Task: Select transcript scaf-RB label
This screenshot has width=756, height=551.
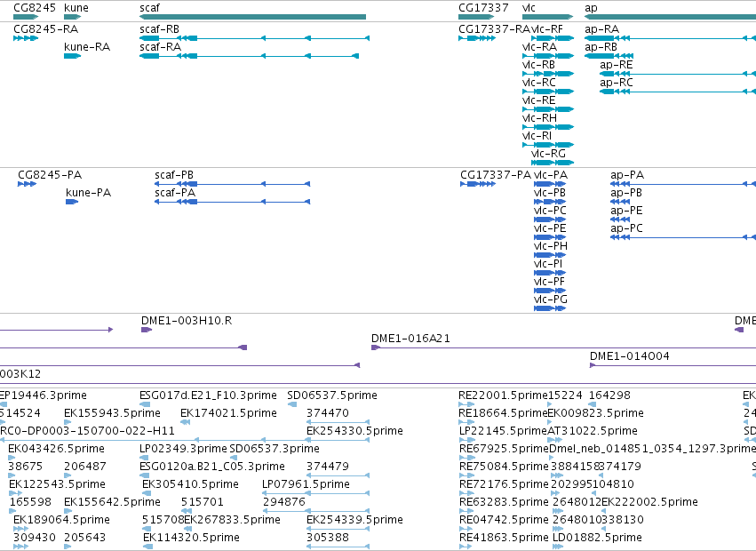Action: [x=159, y=29]
